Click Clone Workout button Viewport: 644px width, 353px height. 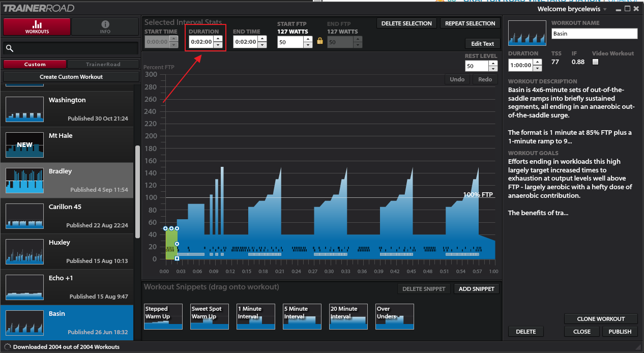point(601,319)
